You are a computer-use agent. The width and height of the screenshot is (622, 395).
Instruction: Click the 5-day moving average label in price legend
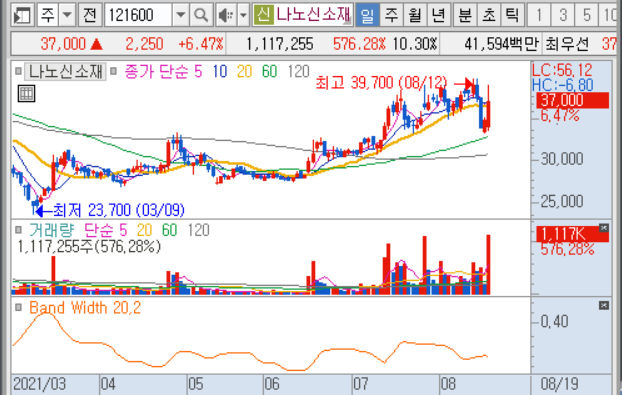(x=198, y=71)
